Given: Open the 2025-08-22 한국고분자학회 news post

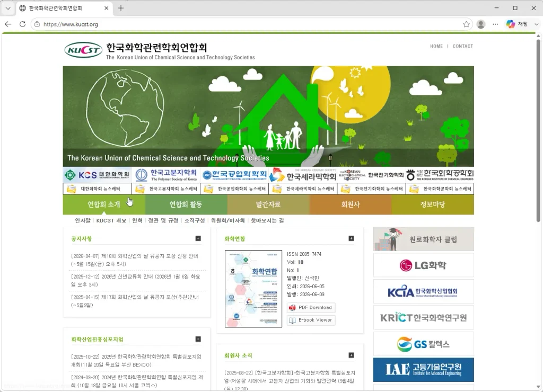Looking at the screenshot, I should pos(290,380).
